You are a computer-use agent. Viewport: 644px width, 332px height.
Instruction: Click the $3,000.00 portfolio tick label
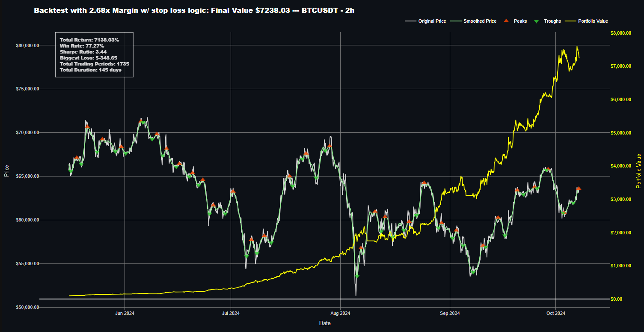pos(620,200)
